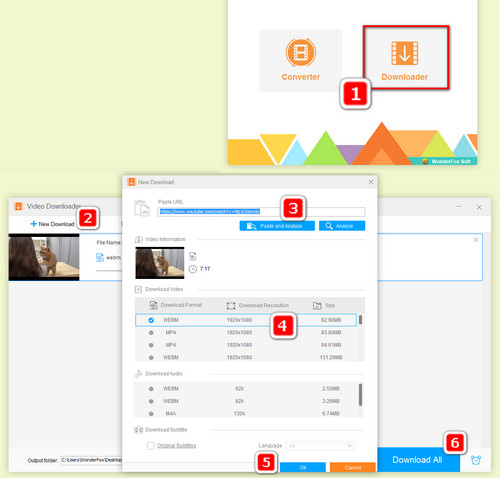Minimize the Video Downloader window
This screenshot has height=478, width=500.
click(x=459, y=207)
